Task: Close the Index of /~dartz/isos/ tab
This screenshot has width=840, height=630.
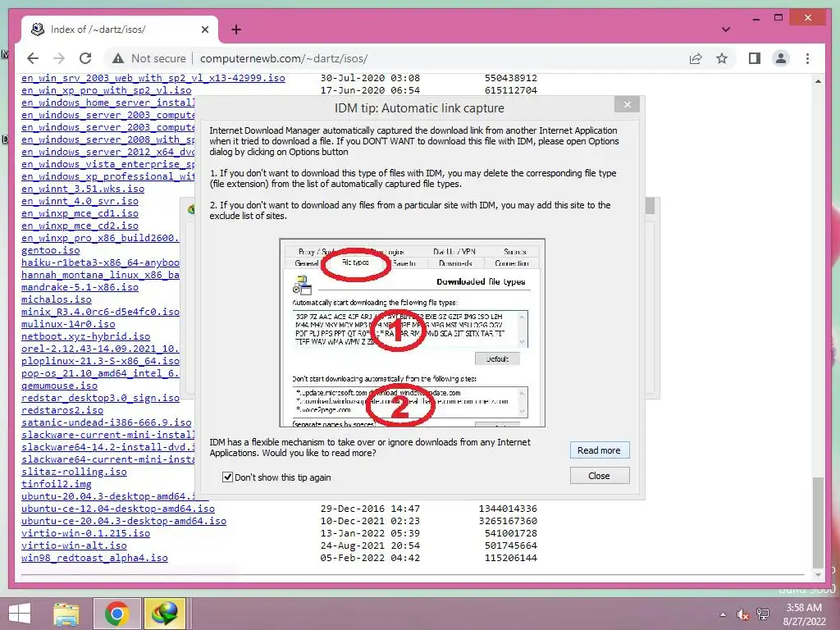Action: coord(204,30)
